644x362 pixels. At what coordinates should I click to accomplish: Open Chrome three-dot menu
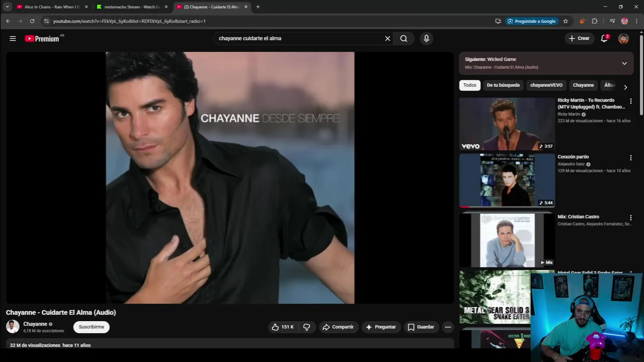pos(636,21)
